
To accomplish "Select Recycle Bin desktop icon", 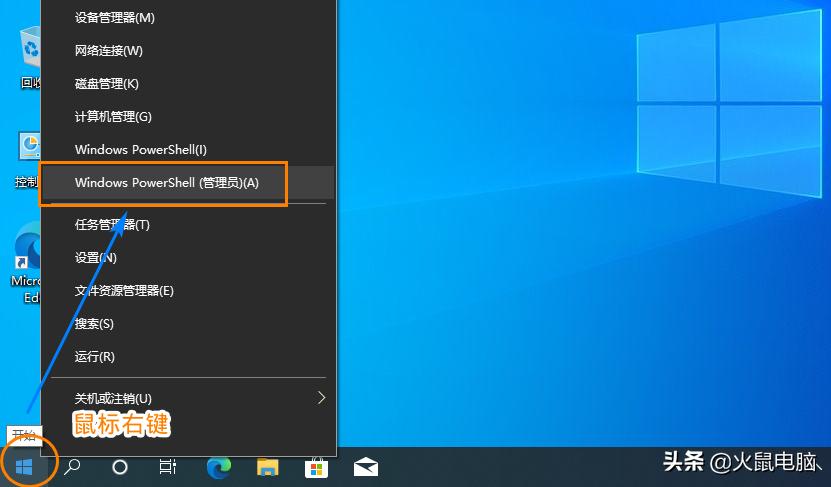I will (x=30, y=57).
